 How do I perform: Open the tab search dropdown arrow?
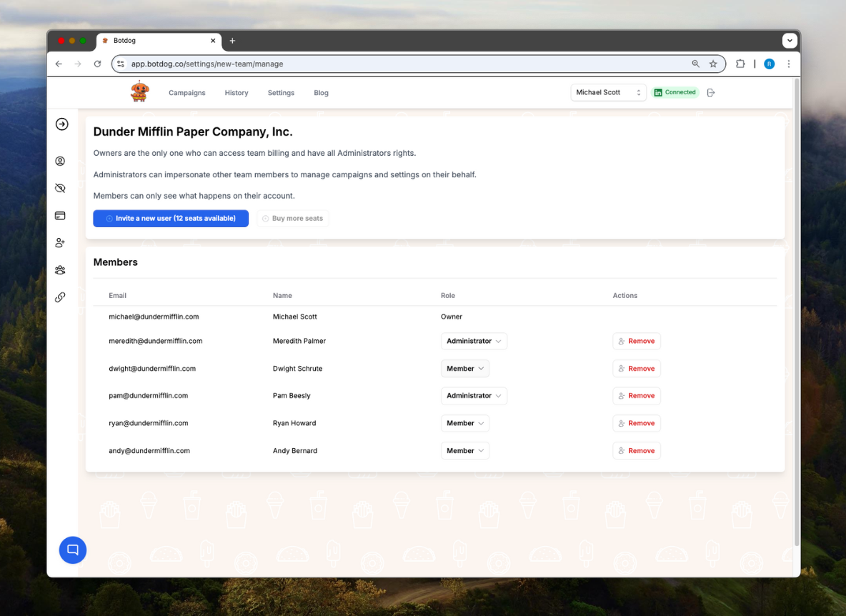pyautogui.click(x=790, y=41)
